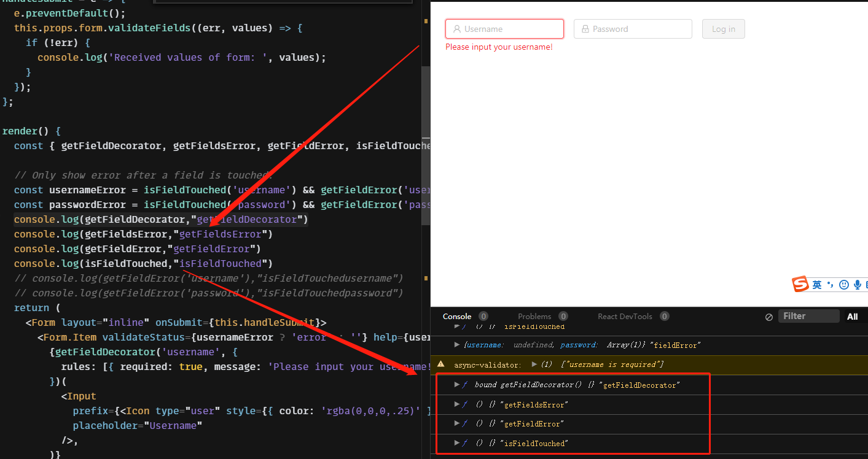Image resolution: width=868 pixels, height=459 pixels.
Task: Toggle the IME punctuation mode icon
Action: tap(830, 285)
